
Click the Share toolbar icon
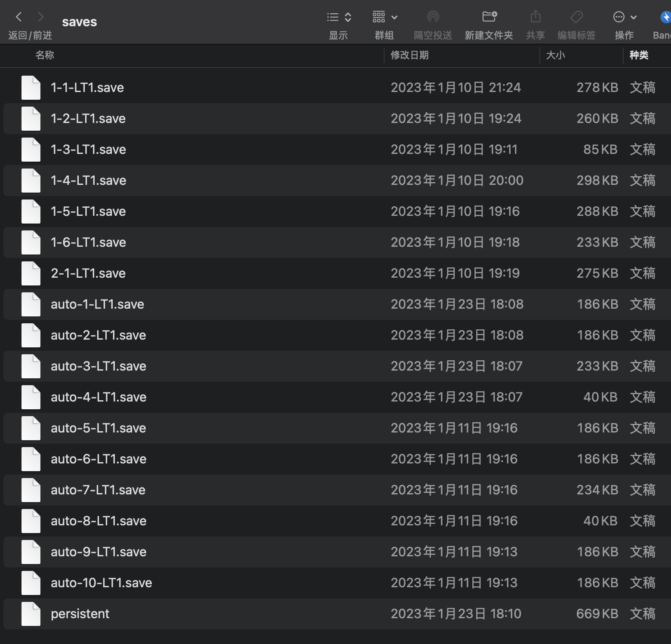(x=536, y=17)
